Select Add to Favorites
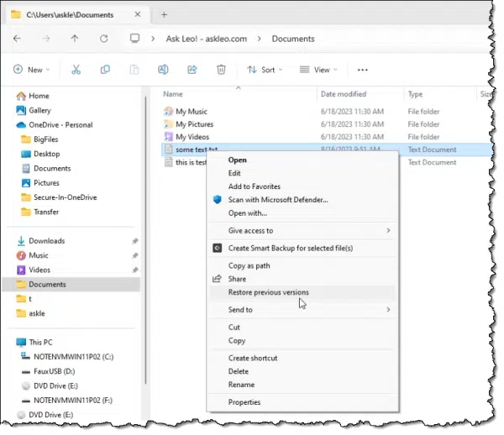504x435 pixels. [302, 186]
